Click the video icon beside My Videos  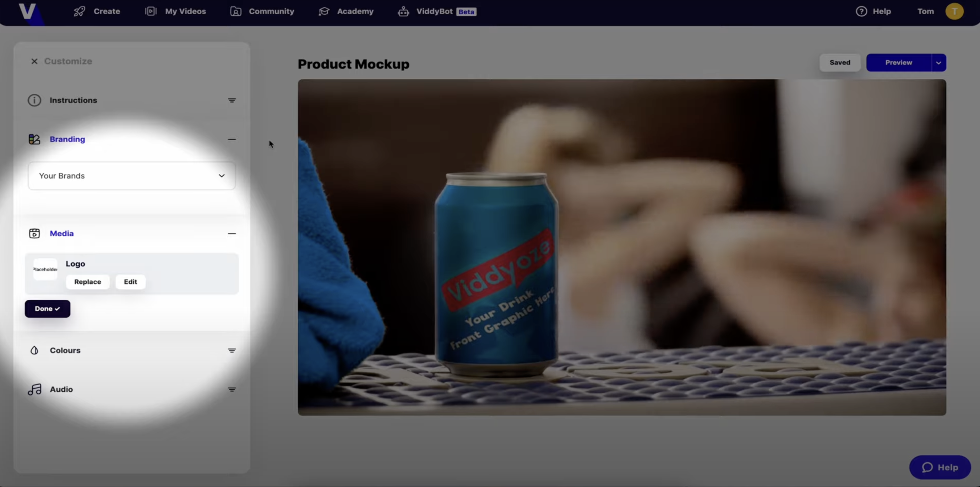coord(151,12)
